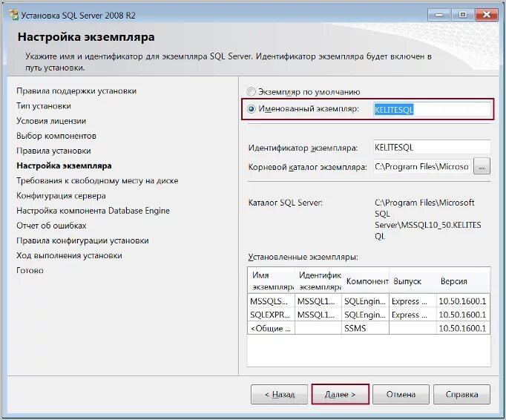
Task: Cancel setup with the Отмена button
Action: click(x=401, y=394)
